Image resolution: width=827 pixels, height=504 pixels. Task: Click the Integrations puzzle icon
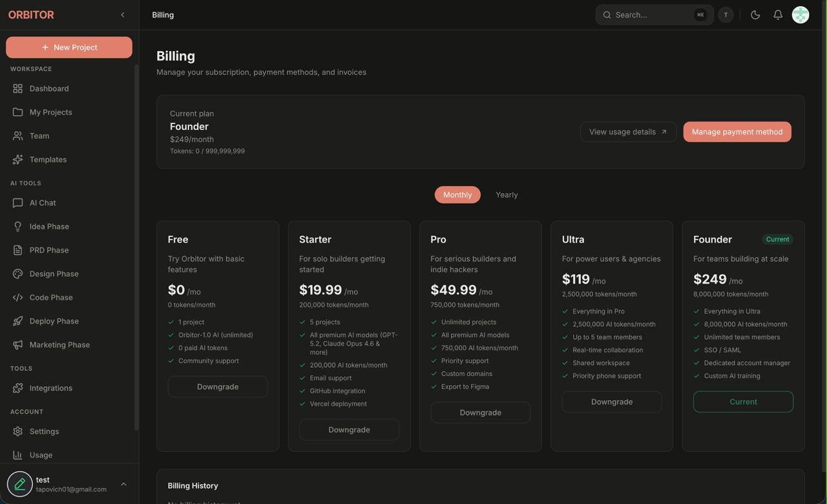tap(17, 388)
